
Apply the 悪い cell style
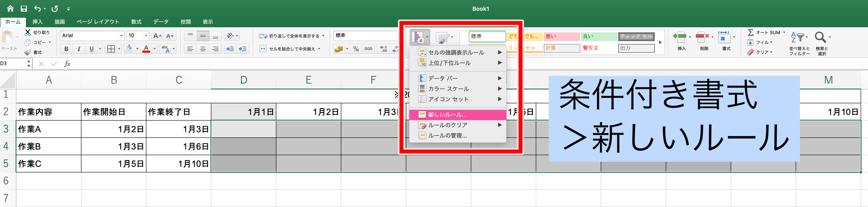pyautogui.click(x=562, y=36)
